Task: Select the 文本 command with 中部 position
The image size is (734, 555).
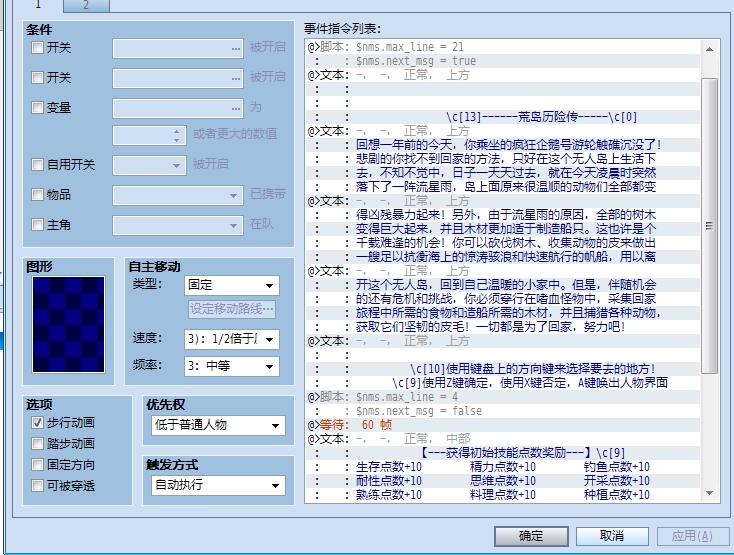Action: pos(503,439)
